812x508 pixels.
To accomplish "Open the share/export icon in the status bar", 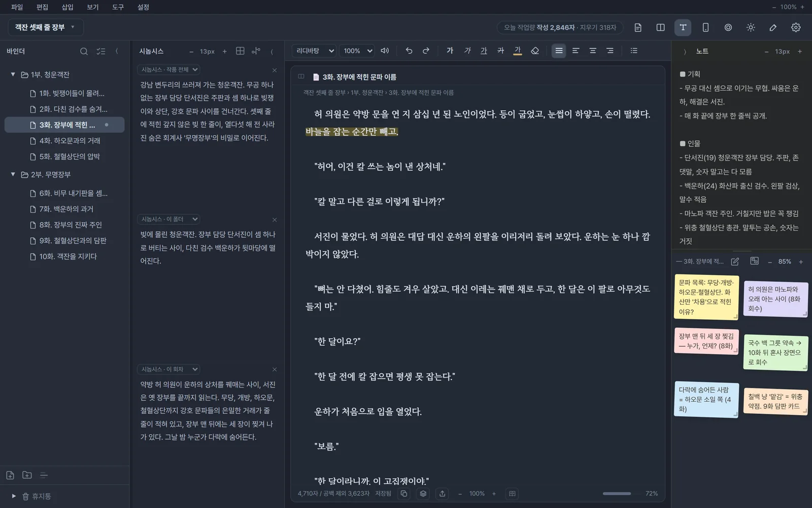I will click(x=443, y=494).
